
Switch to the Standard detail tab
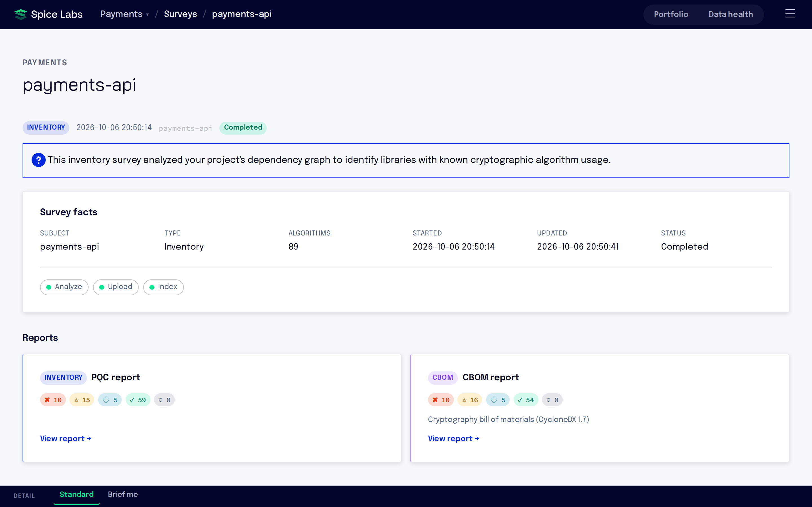[76, 494]
